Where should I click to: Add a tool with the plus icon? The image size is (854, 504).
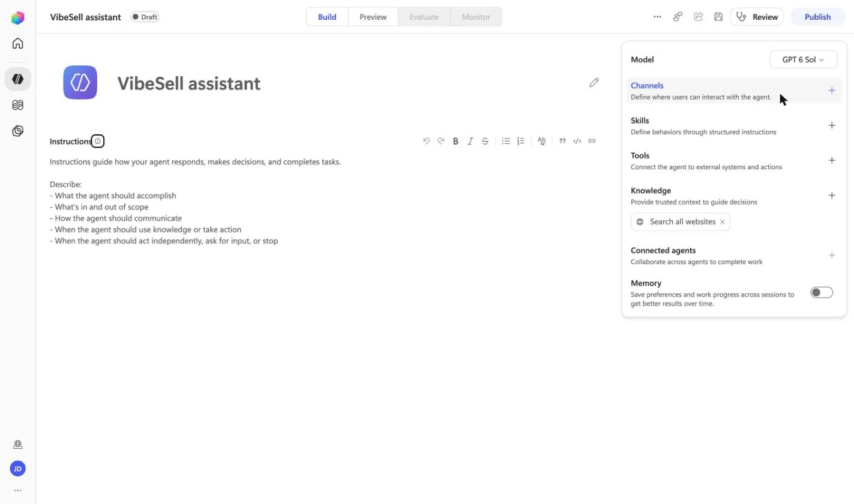832,160
